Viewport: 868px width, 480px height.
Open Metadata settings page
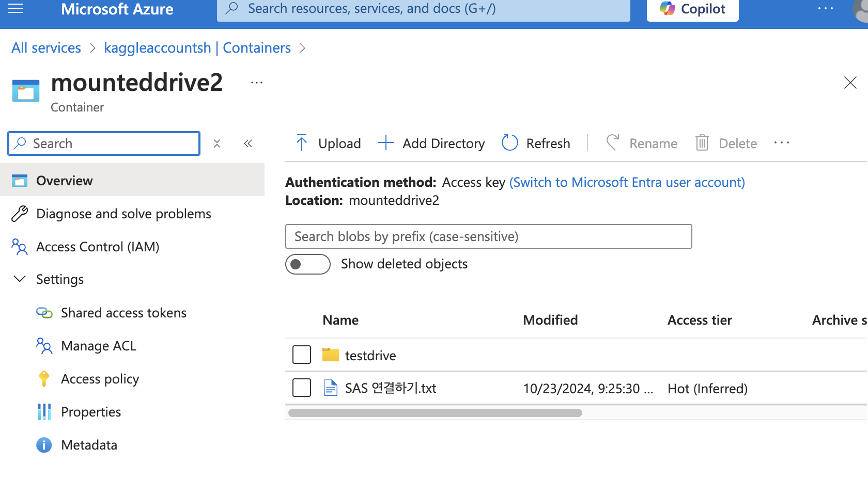(89, 445)
